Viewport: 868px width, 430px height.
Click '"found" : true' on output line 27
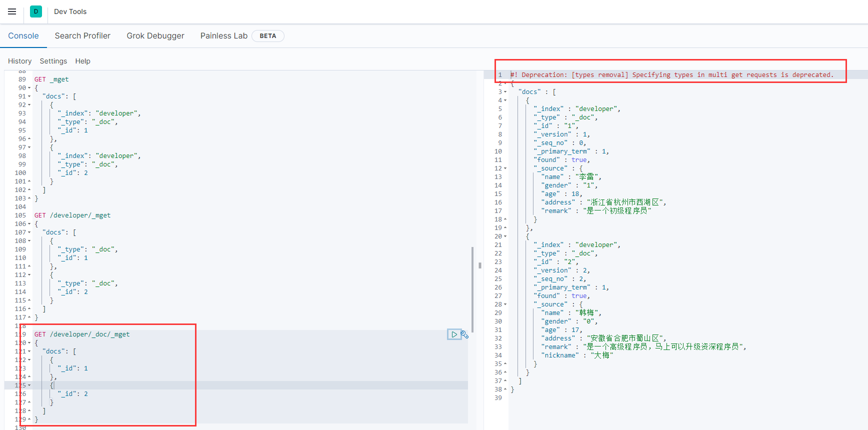click(x=562, y=296)
